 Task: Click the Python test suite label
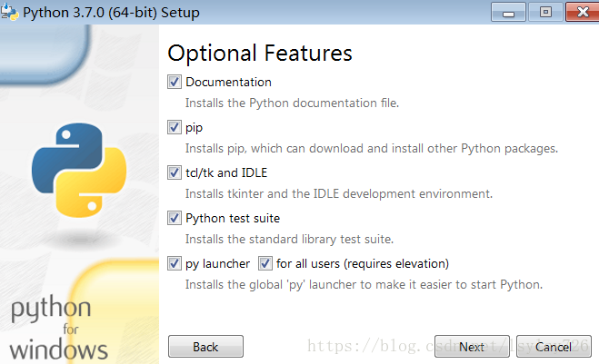pyautogui.click(x=233, y=218)
